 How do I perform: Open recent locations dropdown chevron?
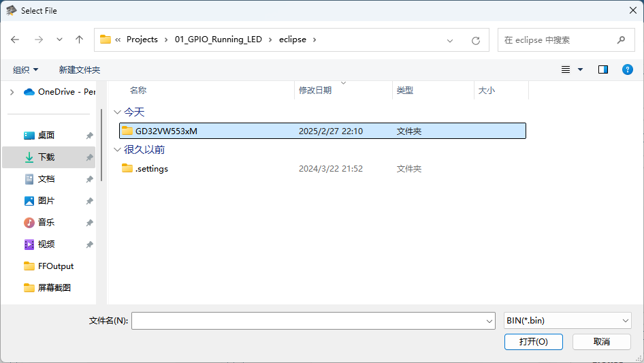tap(58, 40)
